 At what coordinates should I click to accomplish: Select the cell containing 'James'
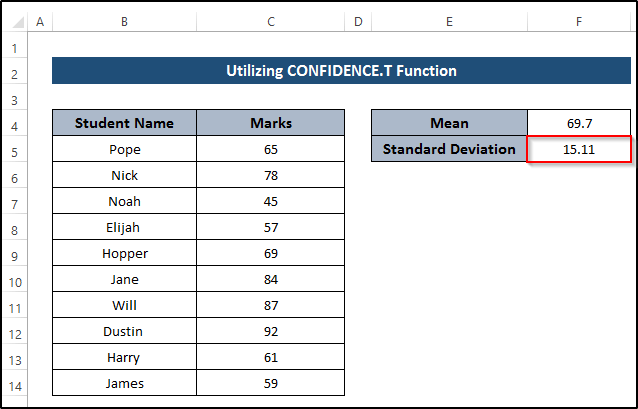coord(124,384)
